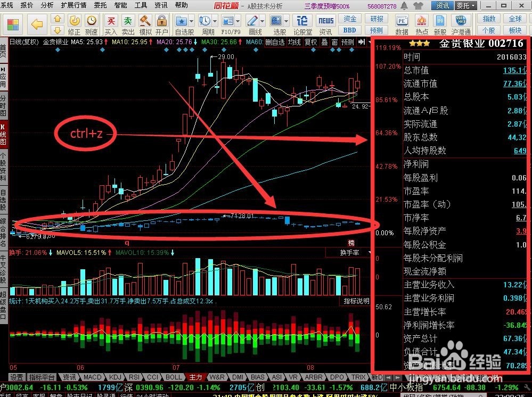Image resolution: width=532 pixels, height=397 pixels.
Task: Open the 委托 dropdown in title bar
Action: tap(465, 6)
